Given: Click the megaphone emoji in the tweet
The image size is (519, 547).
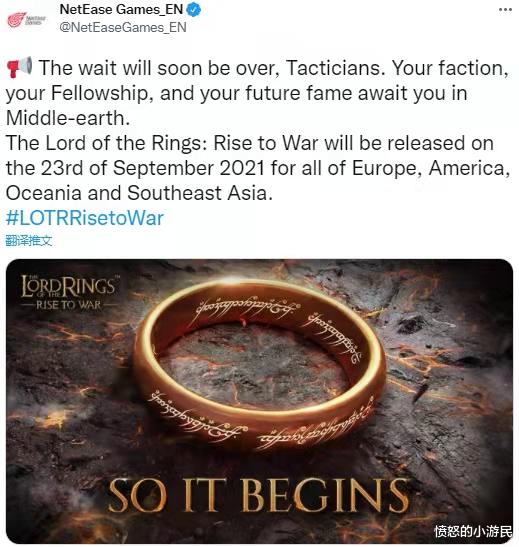Looking at the screenshot, I should pos(19,67).
